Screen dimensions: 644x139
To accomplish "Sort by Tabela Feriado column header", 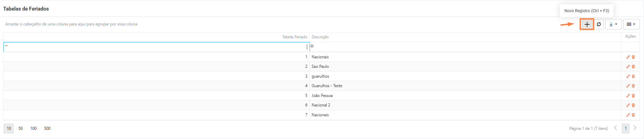I will click(294, 37).
